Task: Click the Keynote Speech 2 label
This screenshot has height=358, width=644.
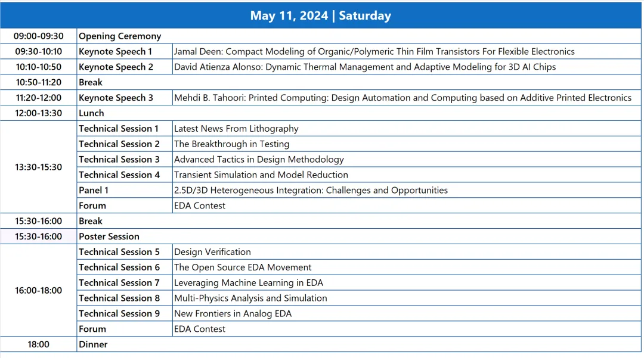Action: [116, 67]
